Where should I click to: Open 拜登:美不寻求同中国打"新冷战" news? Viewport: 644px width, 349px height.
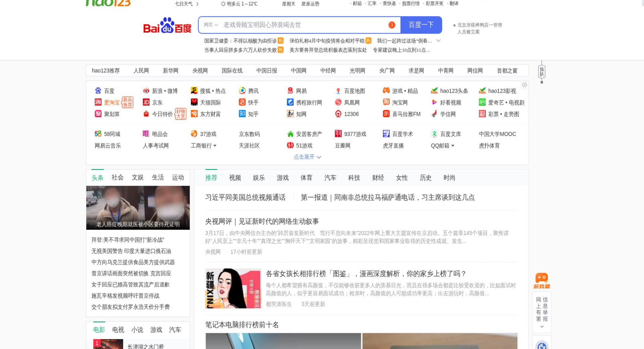[128, 240]
